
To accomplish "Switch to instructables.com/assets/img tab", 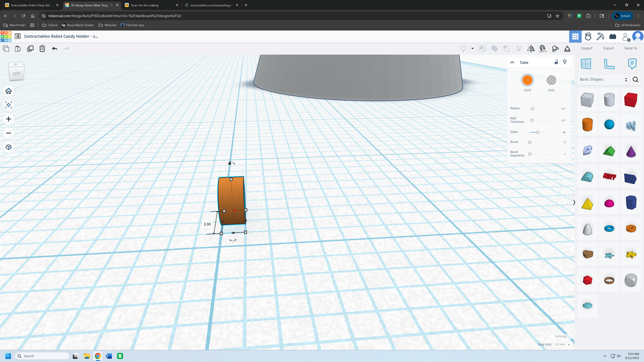I will [211, 5].
